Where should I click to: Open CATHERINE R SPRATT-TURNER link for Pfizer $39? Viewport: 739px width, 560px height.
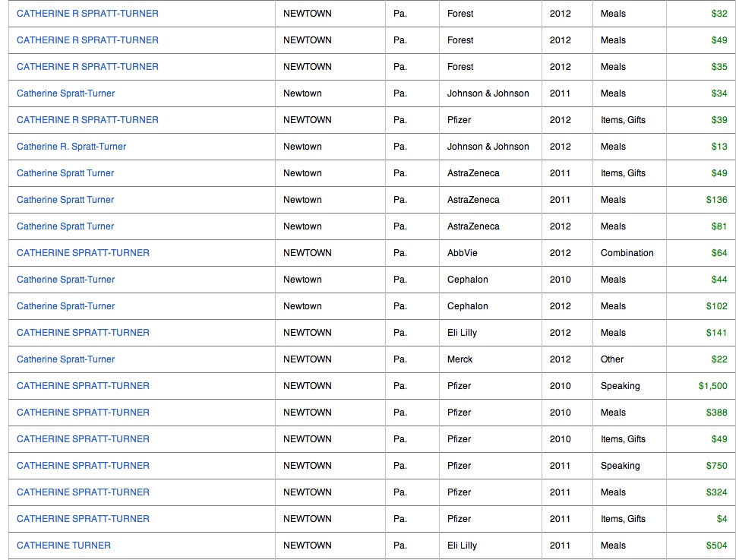click(87, 120)
